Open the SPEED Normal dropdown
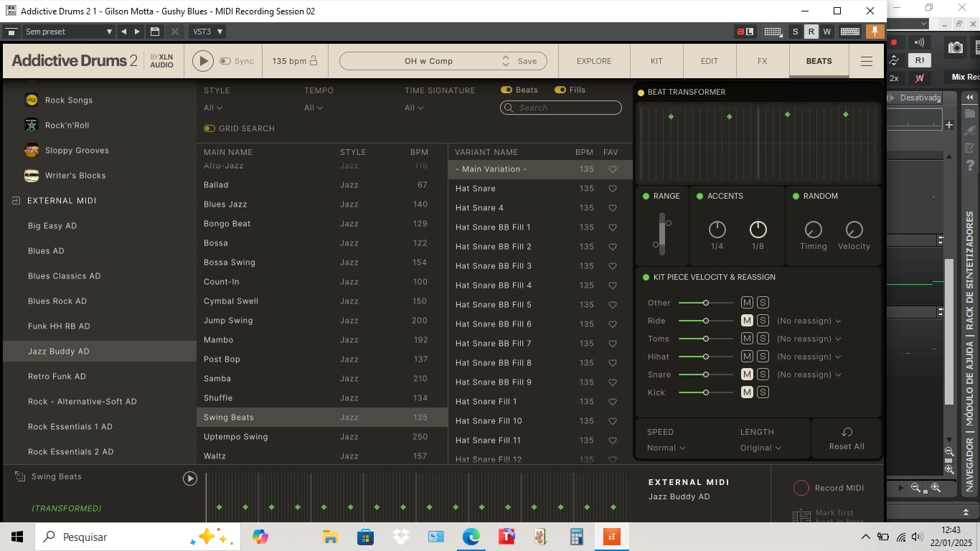This screenshot has height=551, width=980. coord(666,448)
